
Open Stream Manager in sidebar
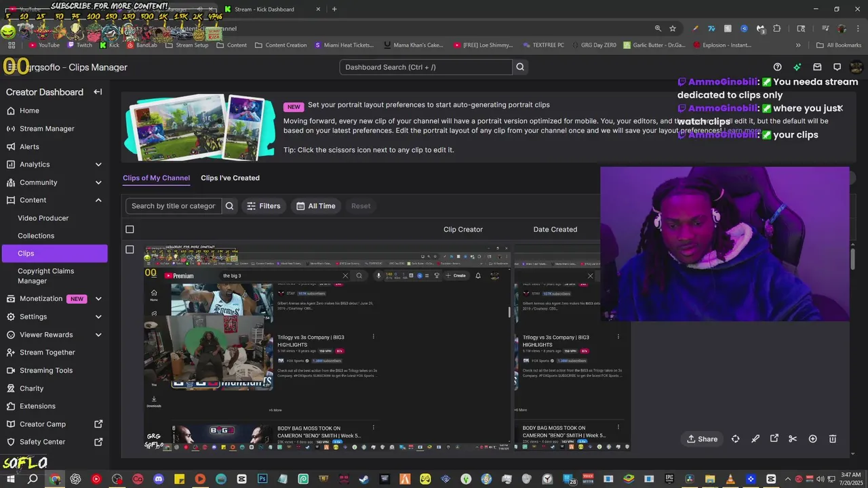click(x=47, y=129)
